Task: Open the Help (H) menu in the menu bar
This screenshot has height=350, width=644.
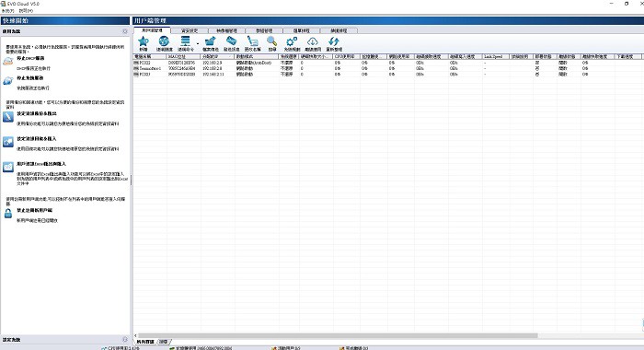Action: point(26,11)
